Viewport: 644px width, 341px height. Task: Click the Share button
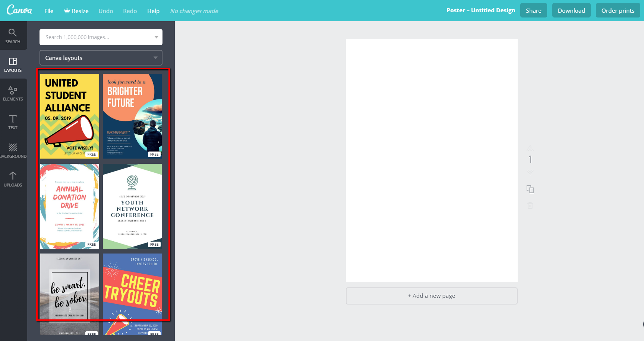tap(533, 10)
